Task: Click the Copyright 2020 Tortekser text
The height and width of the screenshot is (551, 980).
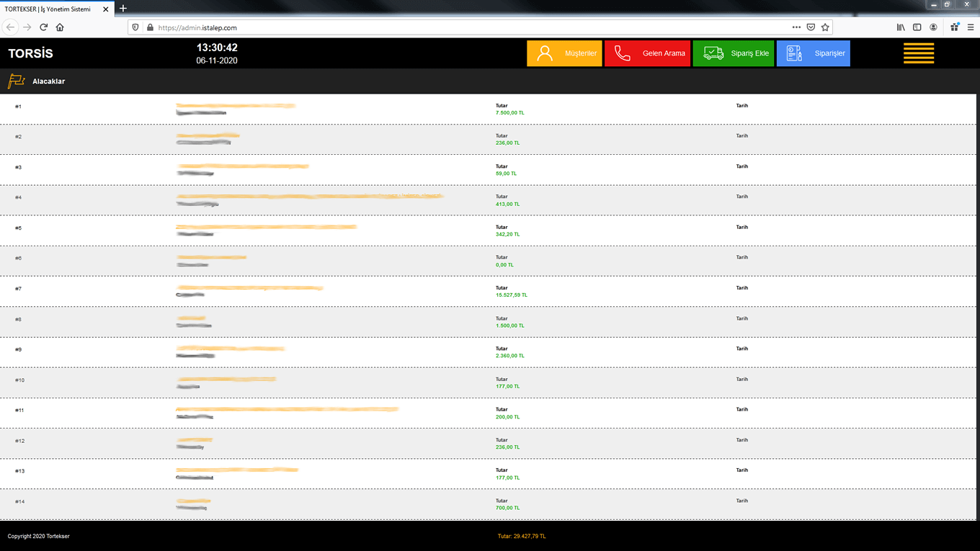Action: pos(38,536)
